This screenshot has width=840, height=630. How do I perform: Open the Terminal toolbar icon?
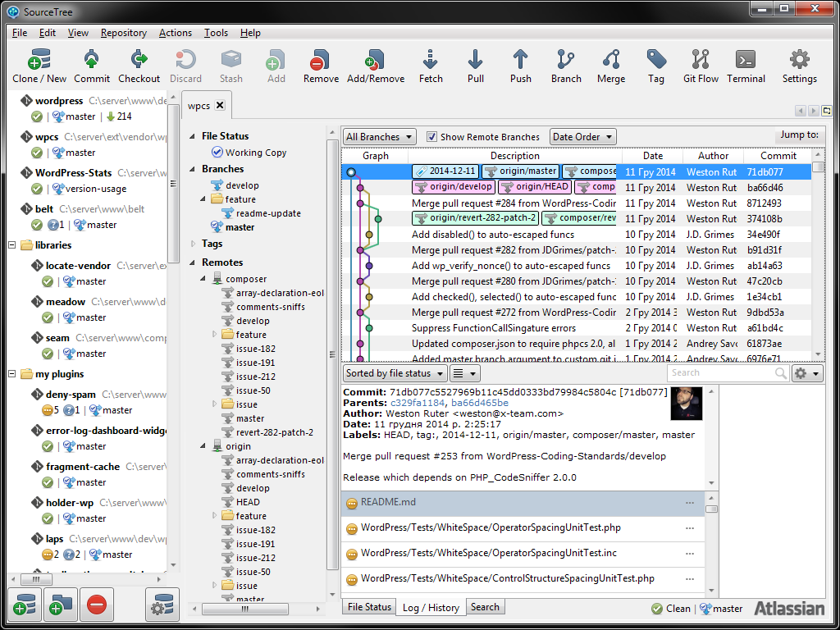(x=746, y=66)
